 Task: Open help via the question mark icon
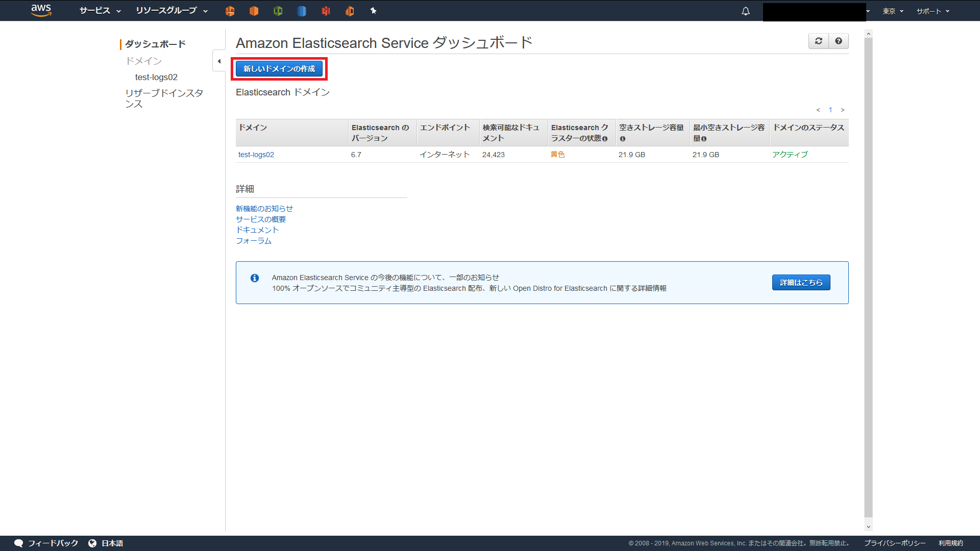coord(838,41)
